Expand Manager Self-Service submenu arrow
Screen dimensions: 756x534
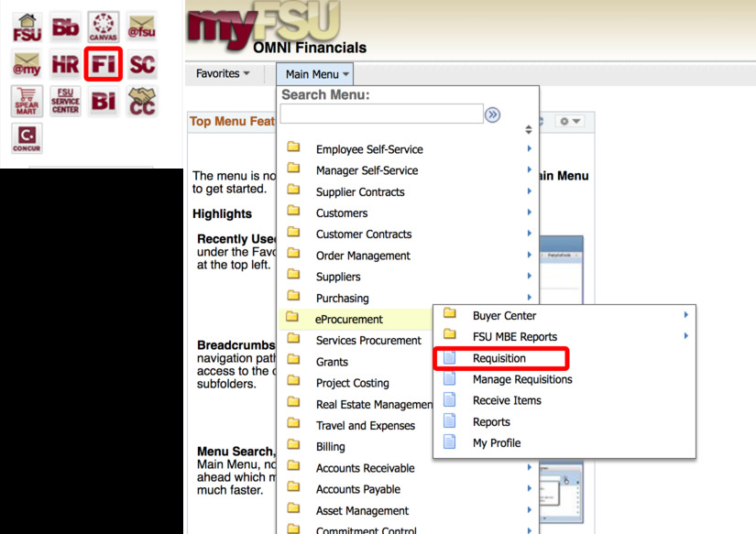point(529,170)
